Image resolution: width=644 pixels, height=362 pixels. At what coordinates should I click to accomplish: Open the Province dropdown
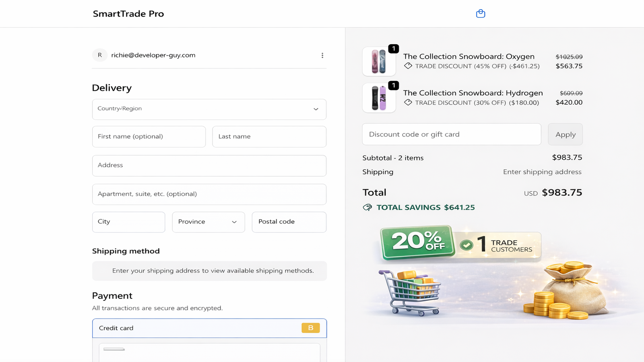pos(208,222)
